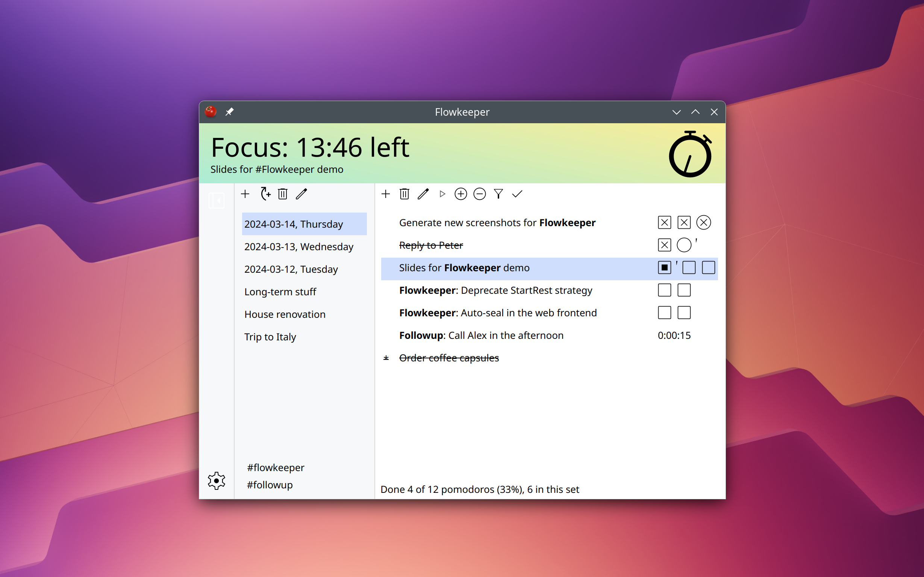The width and height of the screenshot is (924, 577).
Task: Collapse the sidebar with the panel toggle icon
Action: [x=217, y=200]
